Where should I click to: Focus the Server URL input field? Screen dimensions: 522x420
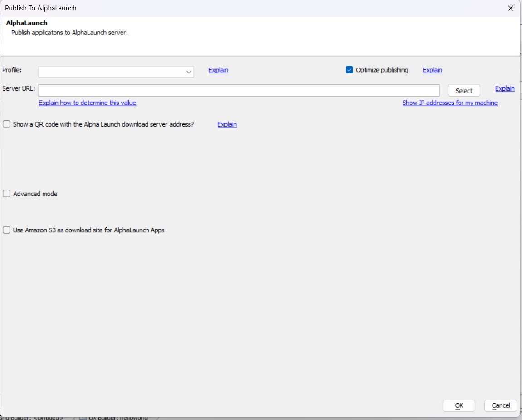[x=239, y=90]
